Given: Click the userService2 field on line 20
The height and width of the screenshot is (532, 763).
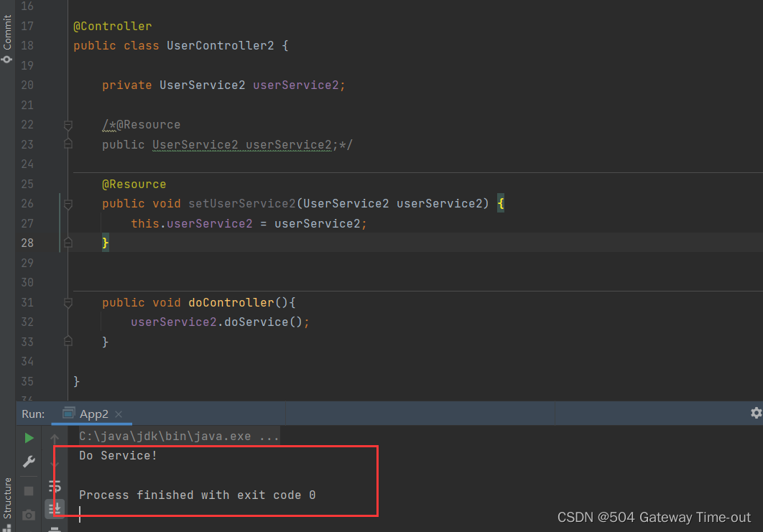Looking at the screenshot, I should pyautogui.click(x=296, y=85).
